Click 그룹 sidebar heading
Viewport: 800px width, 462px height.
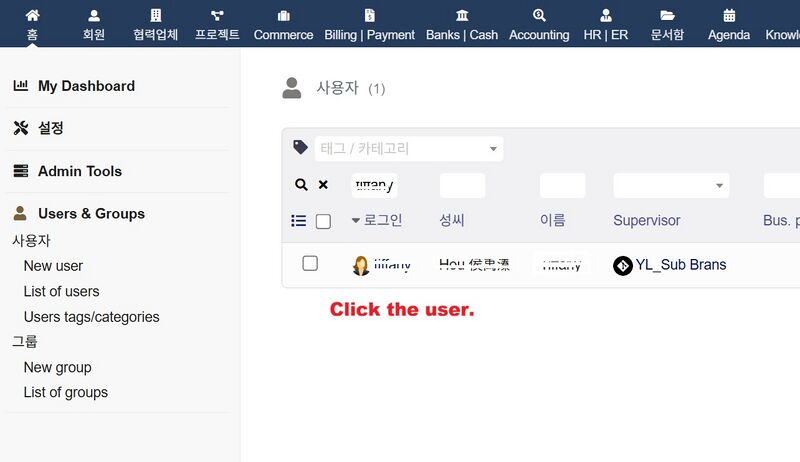tap(24, 341)
